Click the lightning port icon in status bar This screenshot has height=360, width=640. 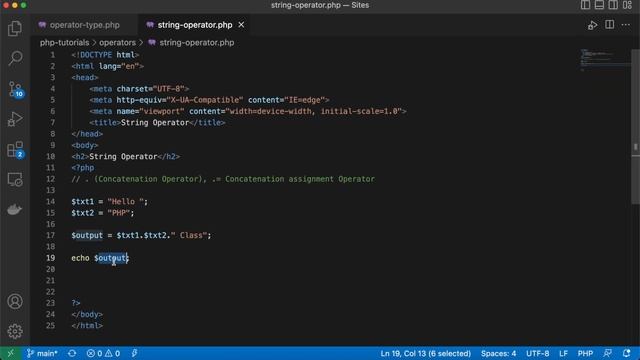click(134, 353)
